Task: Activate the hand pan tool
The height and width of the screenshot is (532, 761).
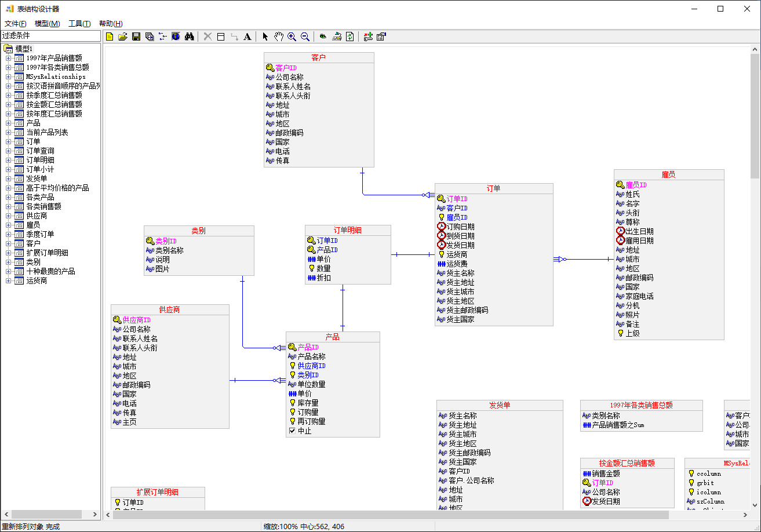Action: coord(278,37)
